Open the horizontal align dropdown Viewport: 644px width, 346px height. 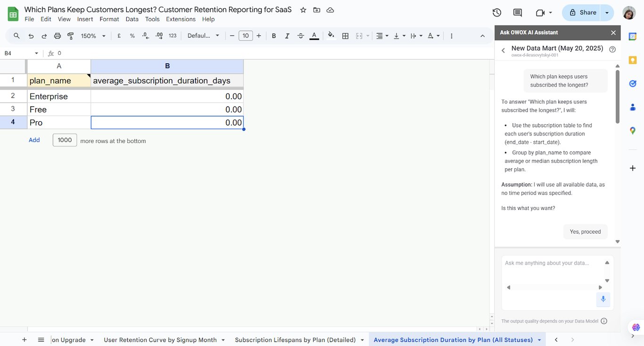tap(382, 36)
